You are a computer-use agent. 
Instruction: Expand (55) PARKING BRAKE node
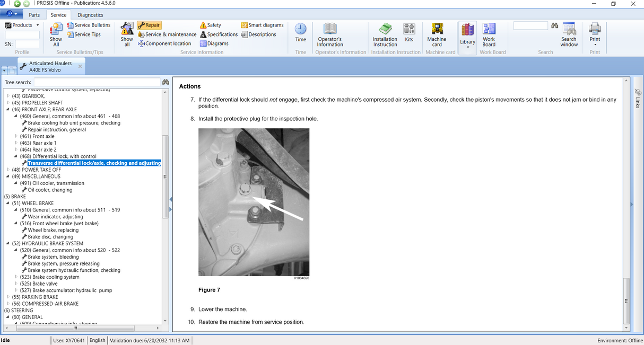click(x=8, y=297)
